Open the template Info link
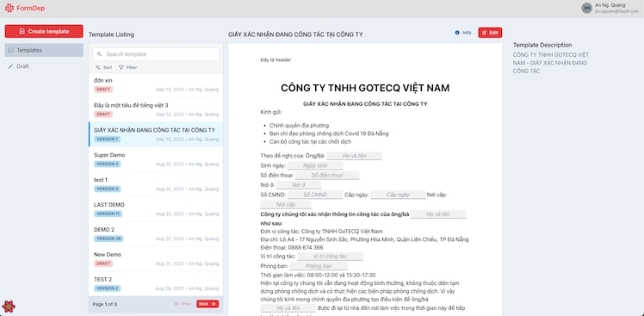 (x=463, y=33)
